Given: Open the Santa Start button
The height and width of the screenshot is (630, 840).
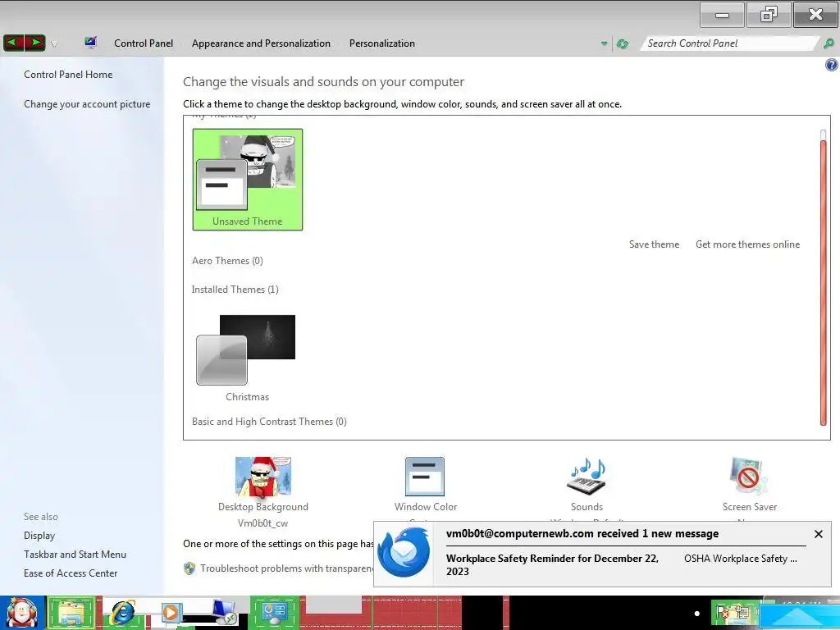Looking at the screenshot, I should pyautogui.click(x=21, y=613).
